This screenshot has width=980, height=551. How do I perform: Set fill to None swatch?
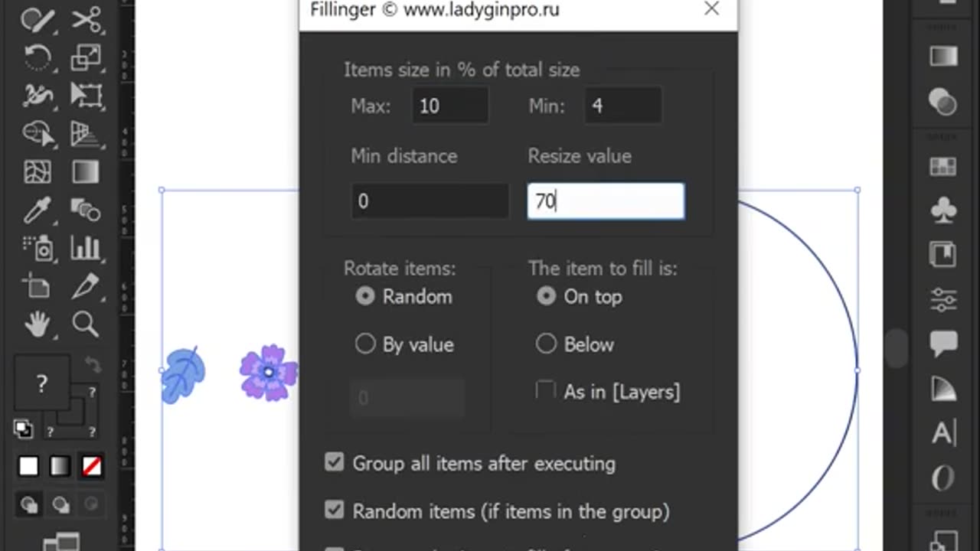92,466
